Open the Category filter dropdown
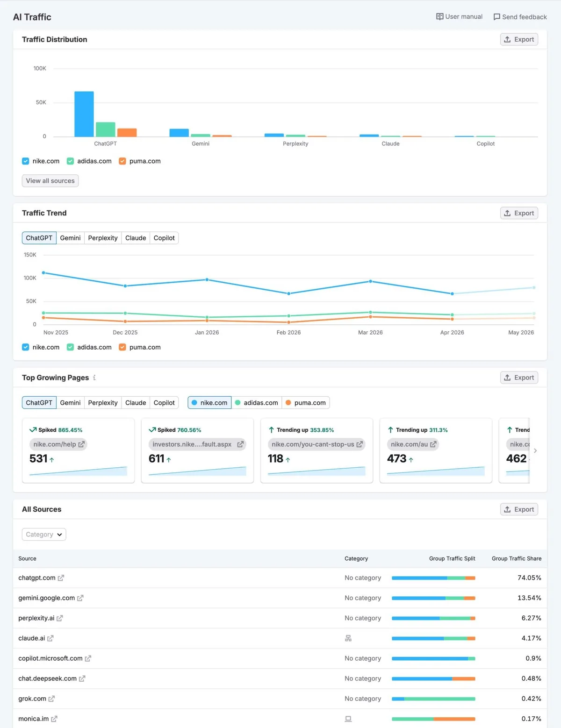Viewport: 561px width, 728px height. [44, 535]
